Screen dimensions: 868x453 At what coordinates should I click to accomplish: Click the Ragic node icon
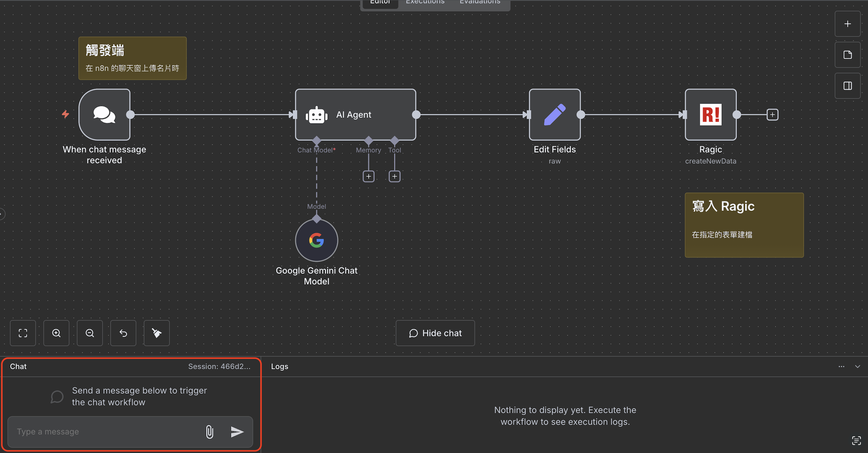(x=711, y=115)
